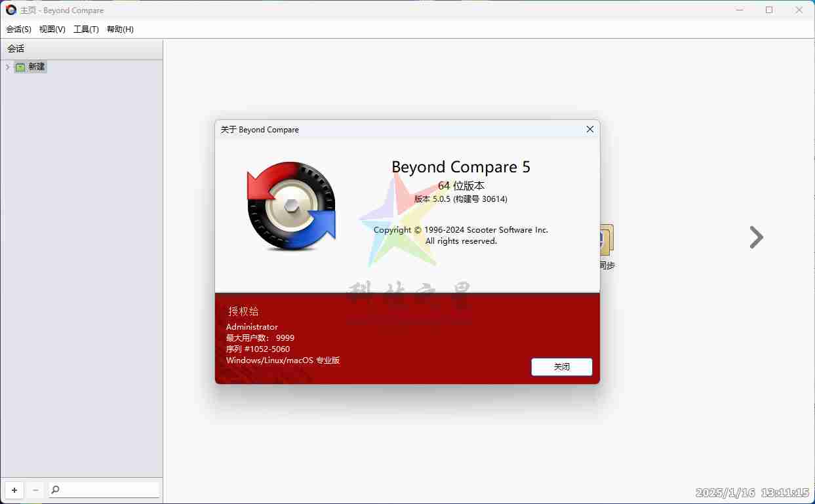Image resolution: width=815 pixels, height=504 pixels.
Task: Open the 帮助(H) menu
Action: [x=120, y=29]
